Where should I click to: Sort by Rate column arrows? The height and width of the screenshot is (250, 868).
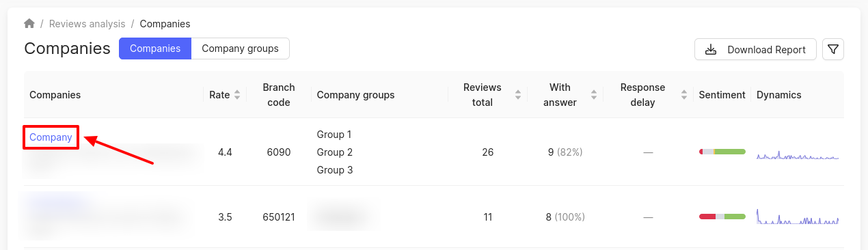coord(237,95)
